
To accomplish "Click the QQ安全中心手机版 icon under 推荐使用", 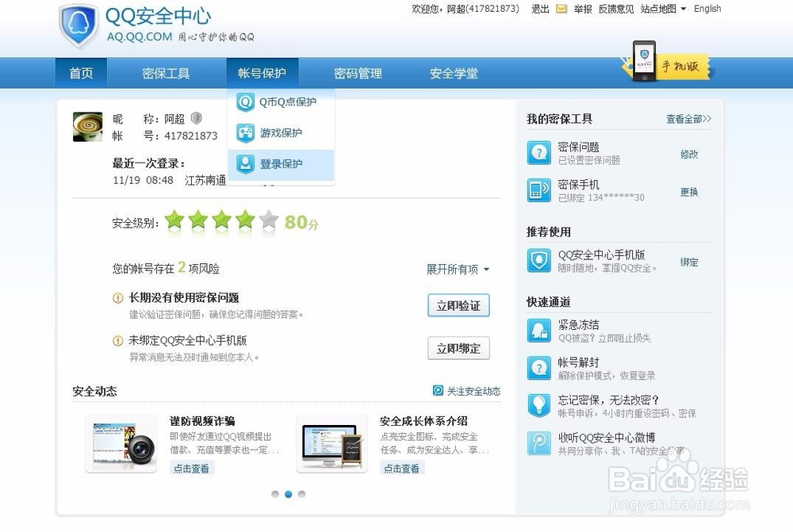I will click(539, 262).
